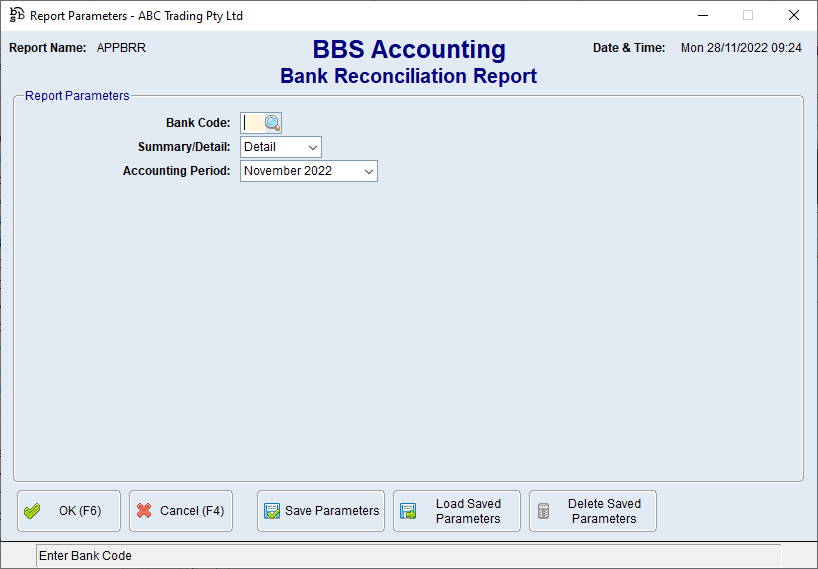Image resolution: width=818 pixels, height=569 pixels.
Task: Click the Bank Reconciliation Report heading
Action: pyautogui.click(x=408, y=76)
